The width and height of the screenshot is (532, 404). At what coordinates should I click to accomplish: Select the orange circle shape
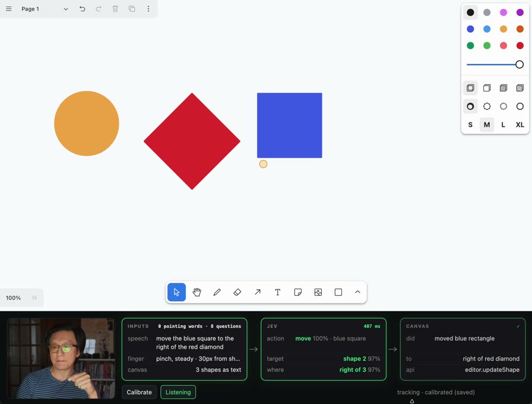87,123
